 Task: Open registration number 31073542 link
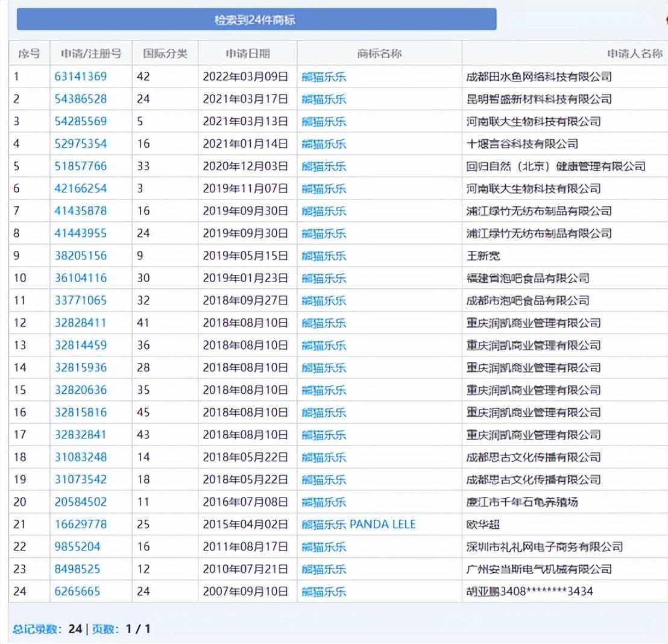tap(81, 479)
